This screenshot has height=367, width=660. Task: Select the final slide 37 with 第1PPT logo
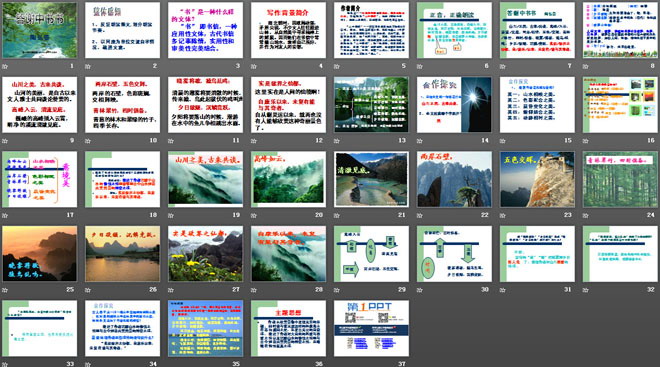[x=371, y=328]
